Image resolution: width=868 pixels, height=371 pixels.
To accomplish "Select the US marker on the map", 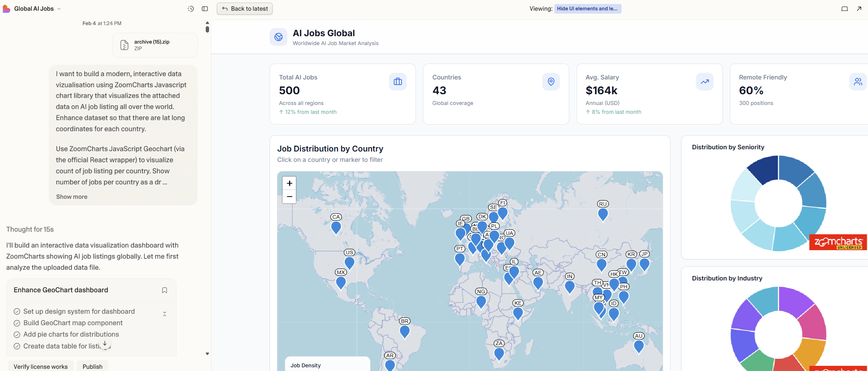I will (x=349, y=263).
